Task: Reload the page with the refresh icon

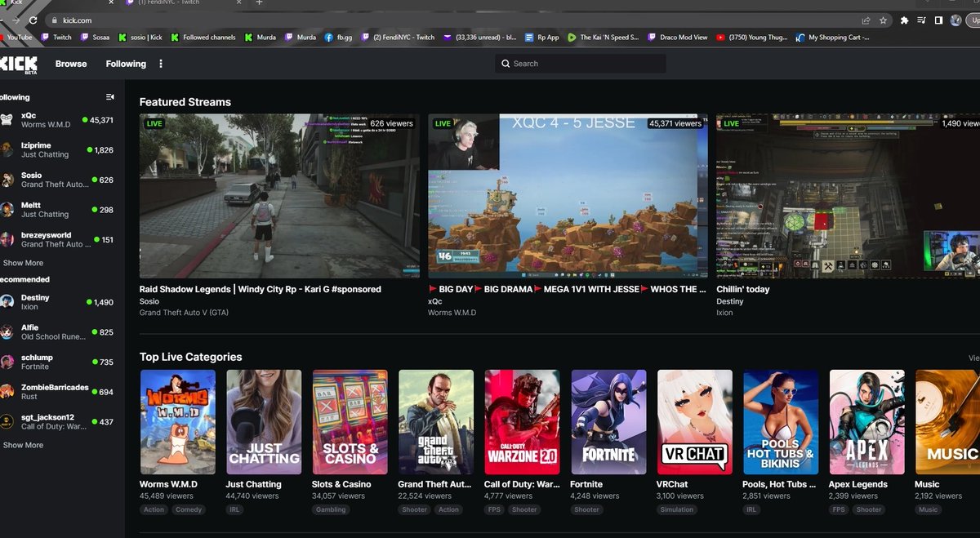Action: (33, 20)
